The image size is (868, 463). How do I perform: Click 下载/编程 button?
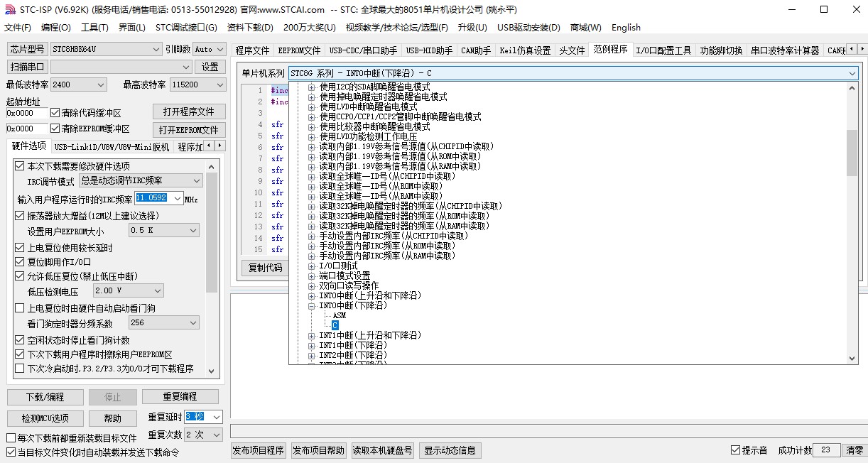point(45,397)
